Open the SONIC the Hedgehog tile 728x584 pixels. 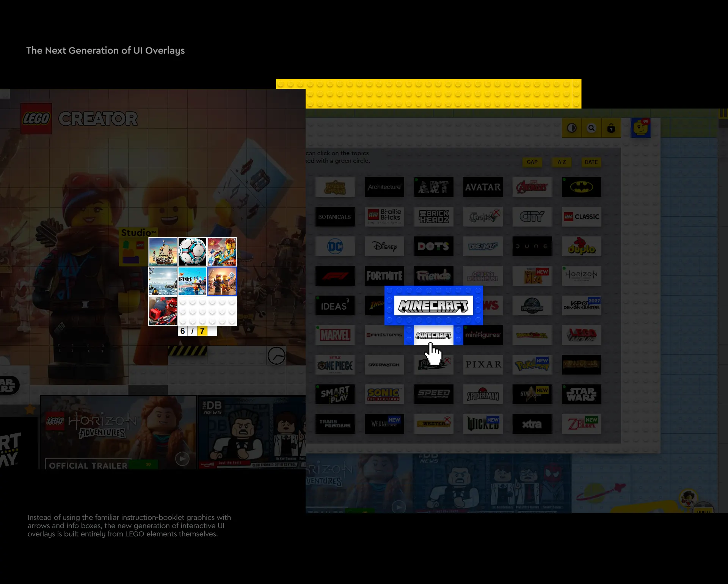[x=384, y=394]
